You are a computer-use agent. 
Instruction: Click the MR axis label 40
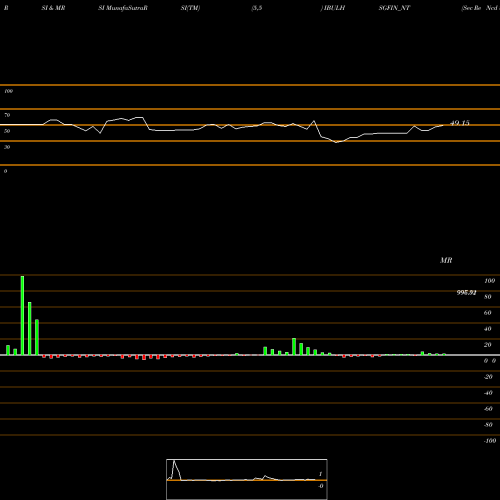[488, 329]
